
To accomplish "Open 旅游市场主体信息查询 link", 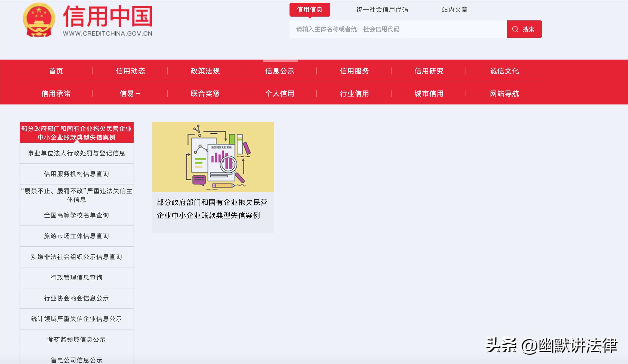I will (76, 236).
